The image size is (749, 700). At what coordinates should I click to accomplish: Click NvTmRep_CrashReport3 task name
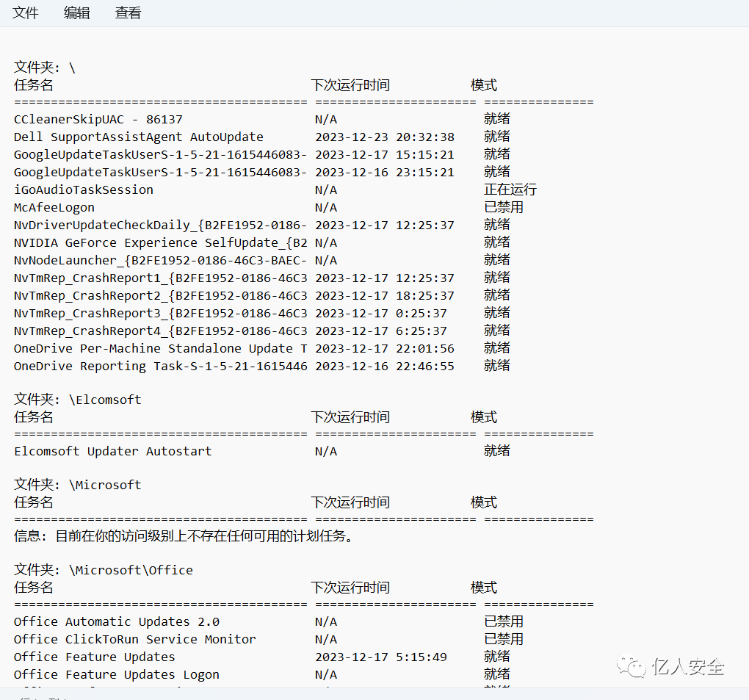point(161,314)
